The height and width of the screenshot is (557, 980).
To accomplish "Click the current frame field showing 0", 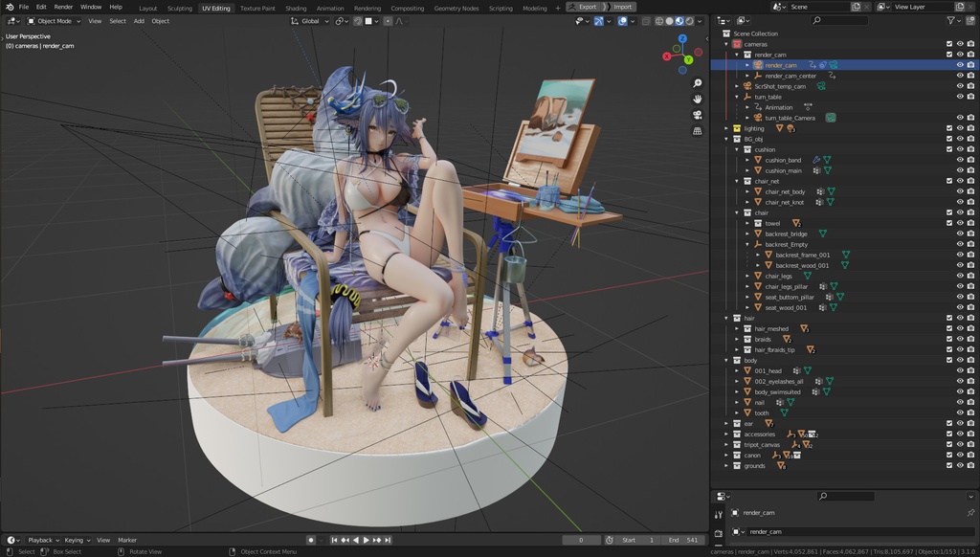I will 581,540.
